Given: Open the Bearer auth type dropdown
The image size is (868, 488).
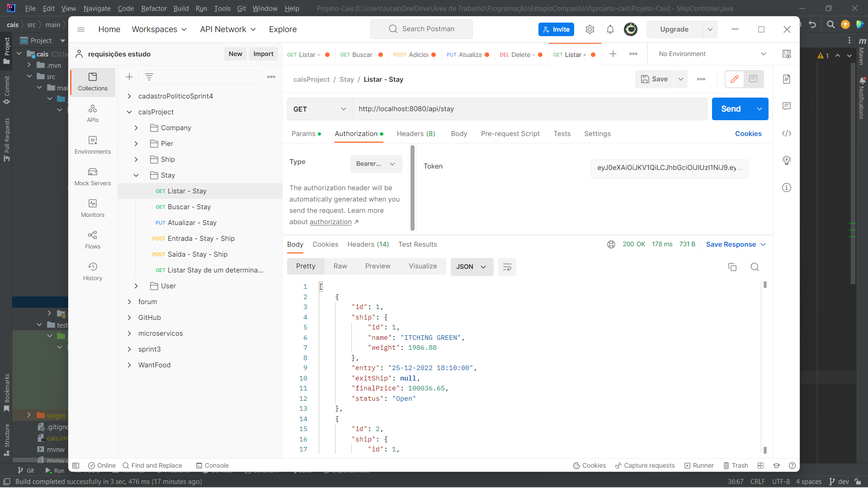Looking at the screenshot, I should point(376,164).
